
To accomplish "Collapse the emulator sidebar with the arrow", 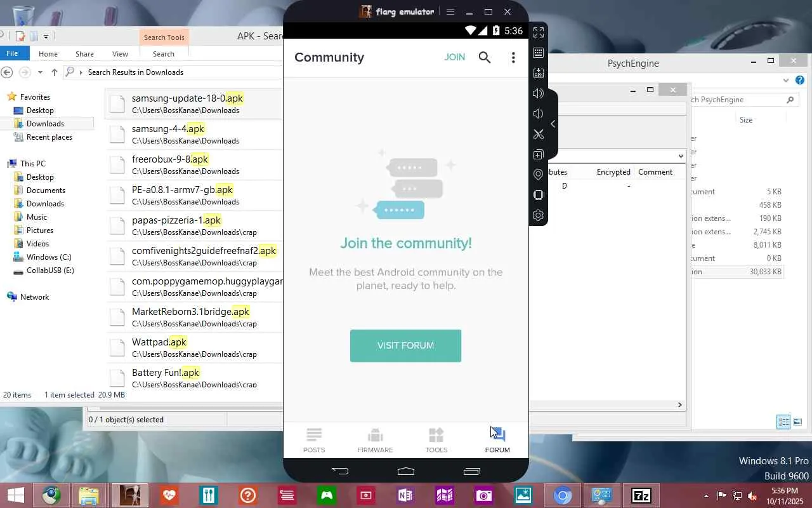I will pos(553,124).
